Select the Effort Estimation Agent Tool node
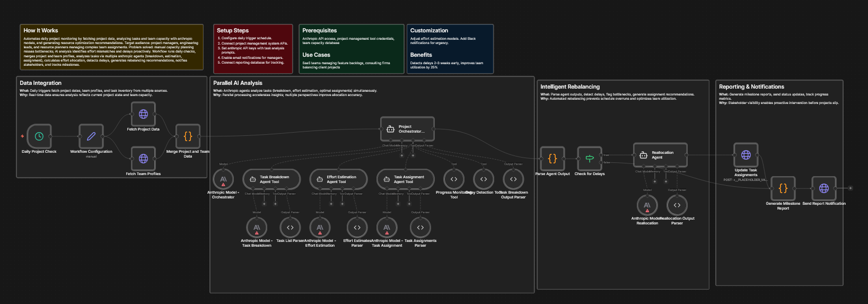This screenshot has height=304, width=868. tap(338, 179)
